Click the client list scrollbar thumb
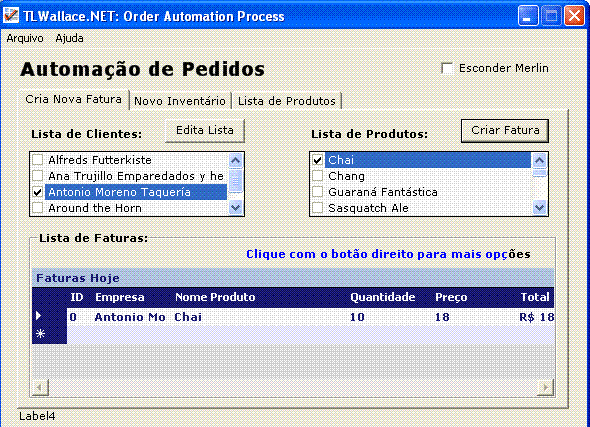The width and height of the screenshot is (590, 427). click(x=236, y=181)
